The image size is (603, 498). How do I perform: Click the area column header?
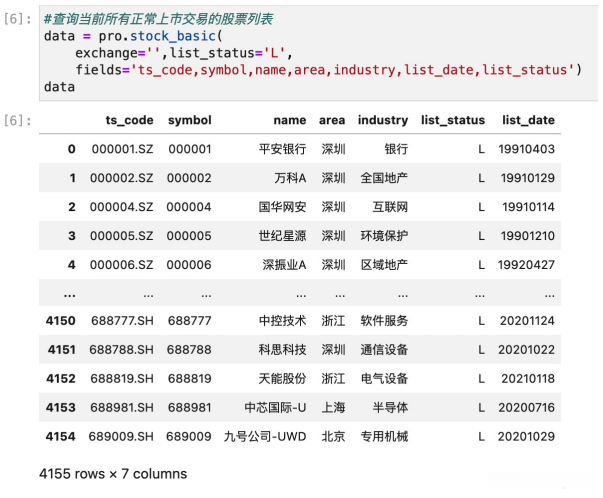click(x=332, y=120)
